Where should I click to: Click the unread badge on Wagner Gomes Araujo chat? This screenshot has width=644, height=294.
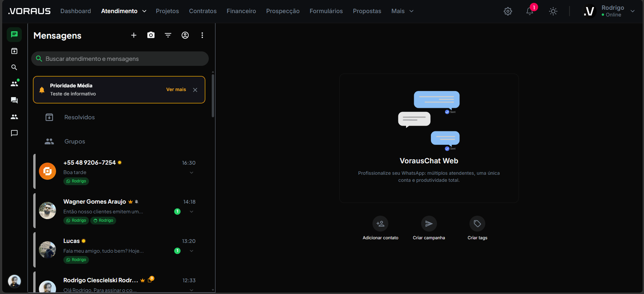point(178,212)
